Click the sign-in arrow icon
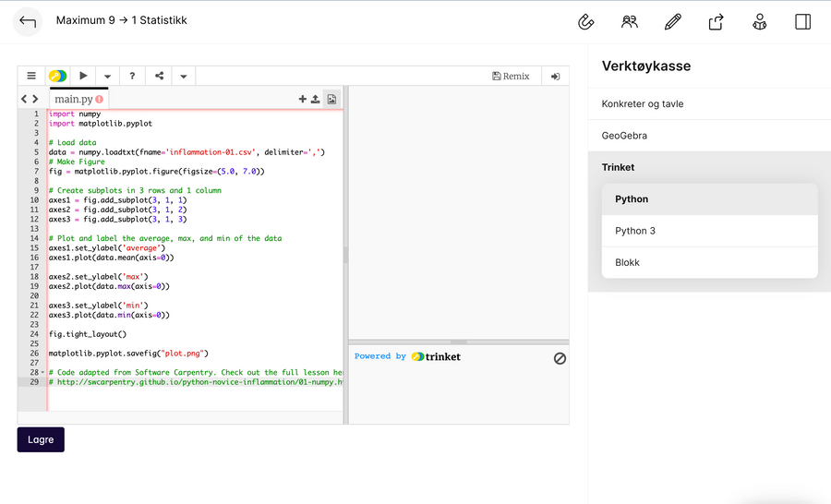Image resolution: width=831 pixels, height=504 pixels. [x=556, y=77]
